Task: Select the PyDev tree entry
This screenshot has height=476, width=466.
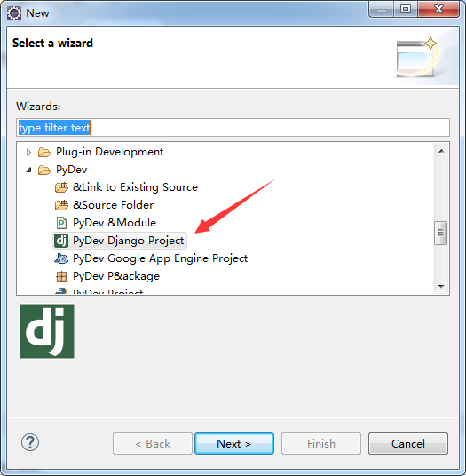Action: click(x=72, y=170)
